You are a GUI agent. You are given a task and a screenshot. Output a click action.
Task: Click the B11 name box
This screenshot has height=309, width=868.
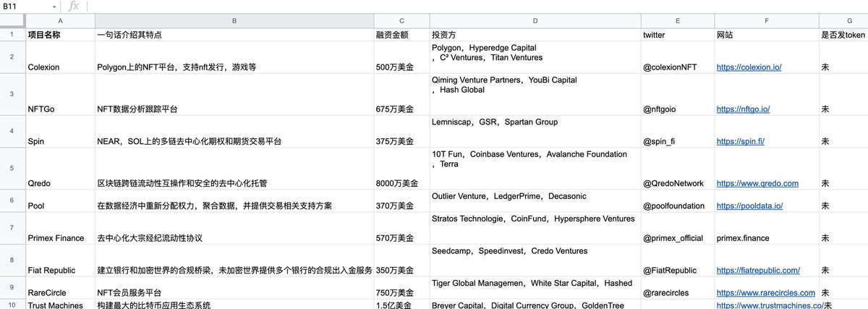coord(27,6)
